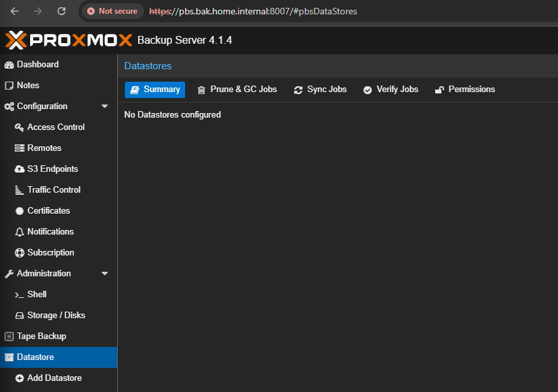Screen dimensions: 558x392
Task: Click the Configuration gears icon
Action: (9, 106)
